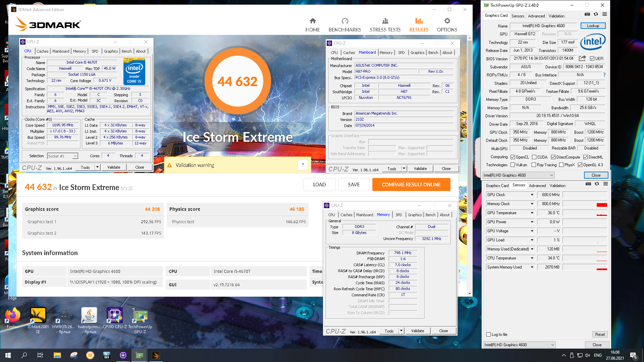Click the 3DMark taskbar icon
This screenshot has width=644, height=362.
pyautogui.click(x=156, y=355)
